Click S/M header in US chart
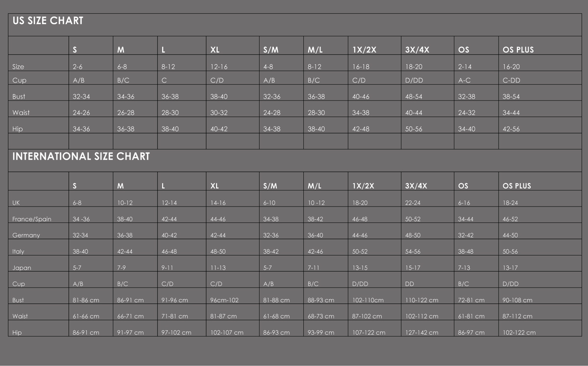Viewport: 588px width, 366px height. 270,50
